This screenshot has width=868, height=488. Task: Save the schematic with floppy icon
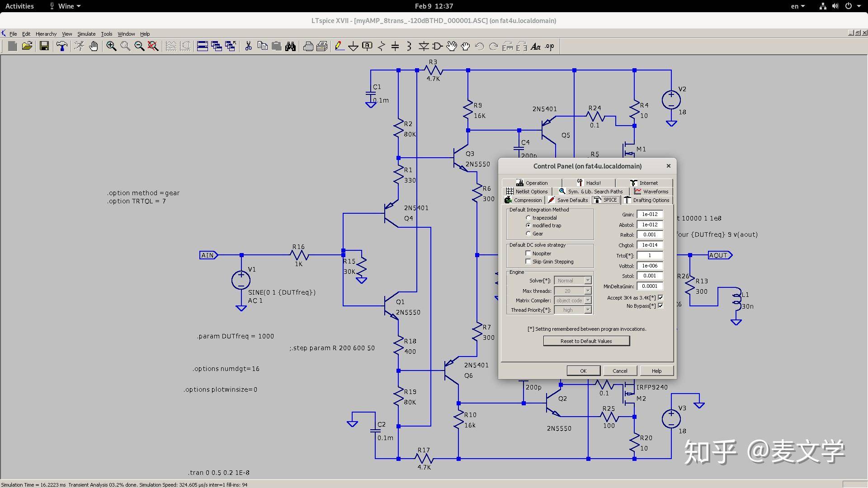pos(44,46)
